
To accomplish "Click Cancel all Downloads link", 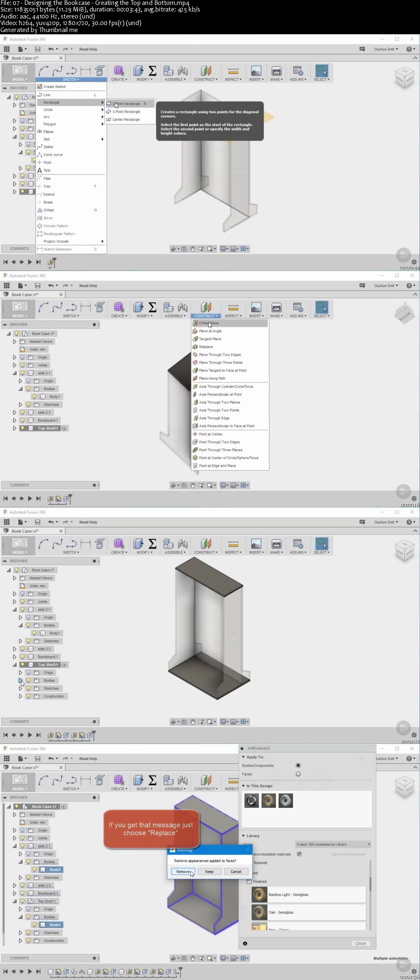I will coord(348,854).
